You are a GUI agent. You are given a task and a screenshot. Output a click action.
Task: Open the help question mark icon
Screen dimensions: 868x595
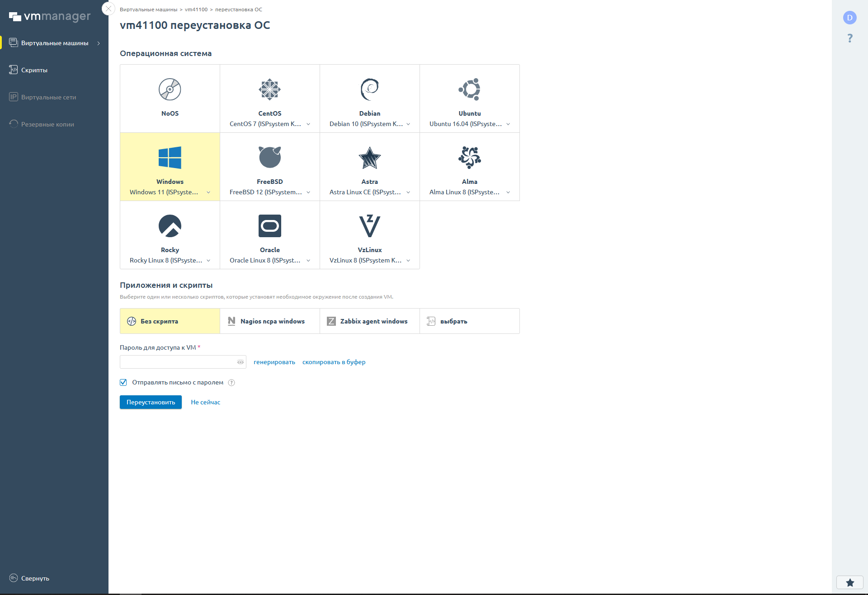850,38
